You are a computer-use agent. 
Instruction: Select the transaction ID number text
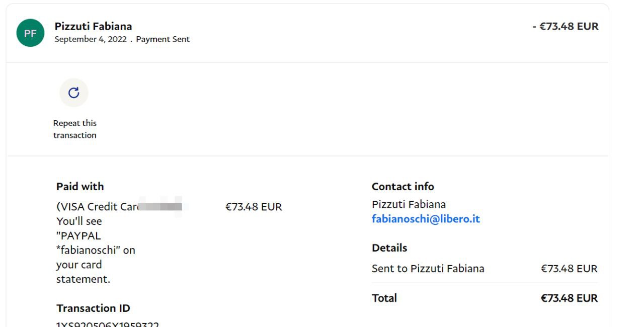(x=108, y=323)
